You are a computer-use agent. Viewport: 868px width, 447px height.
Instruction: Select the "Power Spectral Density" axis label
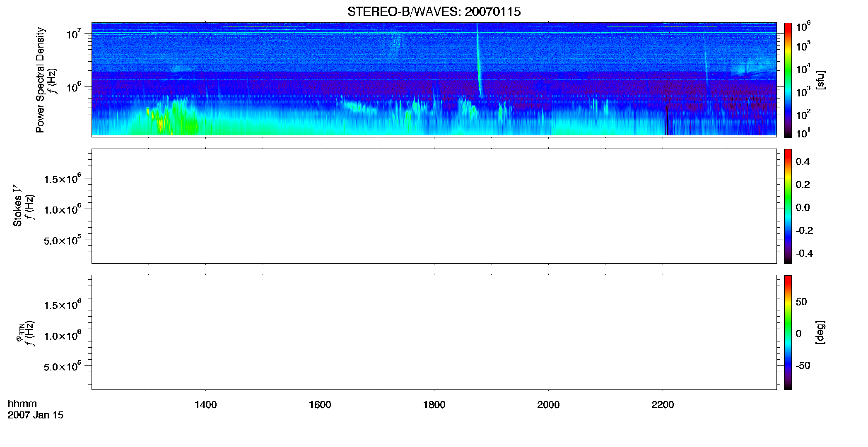40,80
